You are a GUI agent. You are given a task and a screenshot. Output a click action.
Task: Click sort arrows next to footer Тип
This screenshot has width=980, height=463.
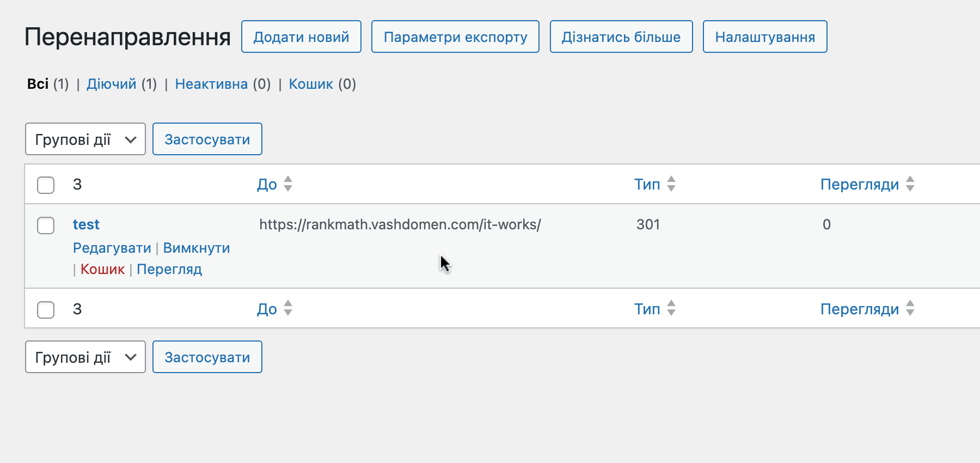(x=671, y=308)
